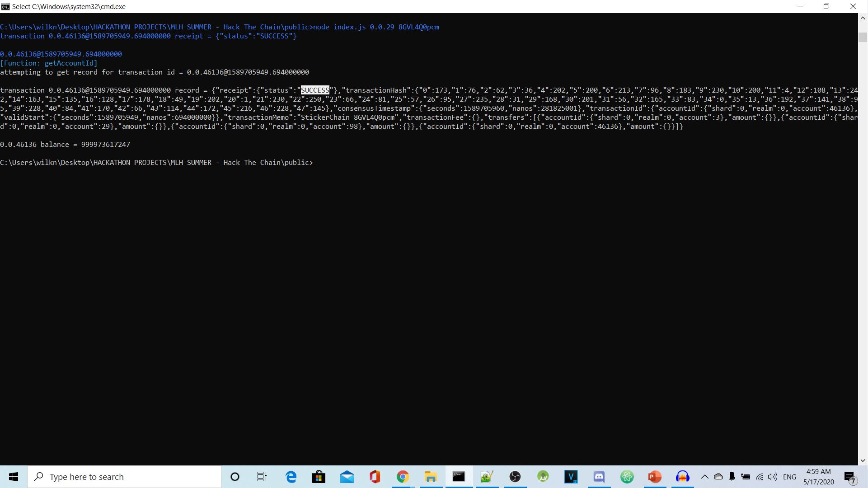868x488 pixels.
Task: Launch Google Chrome from the taskbar
Action: point(403,477)
